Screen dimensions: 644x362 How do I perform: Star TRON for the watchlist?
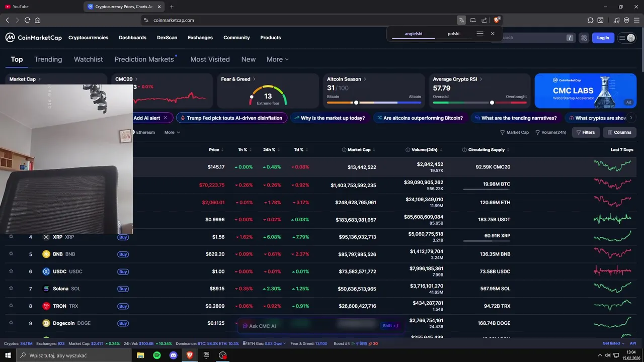tap(11, 306)
